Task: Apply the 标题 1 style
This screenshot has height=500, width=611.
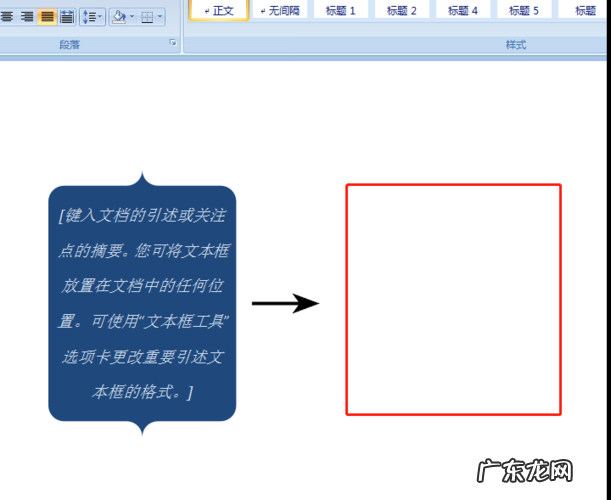Action: pos(341,10)
